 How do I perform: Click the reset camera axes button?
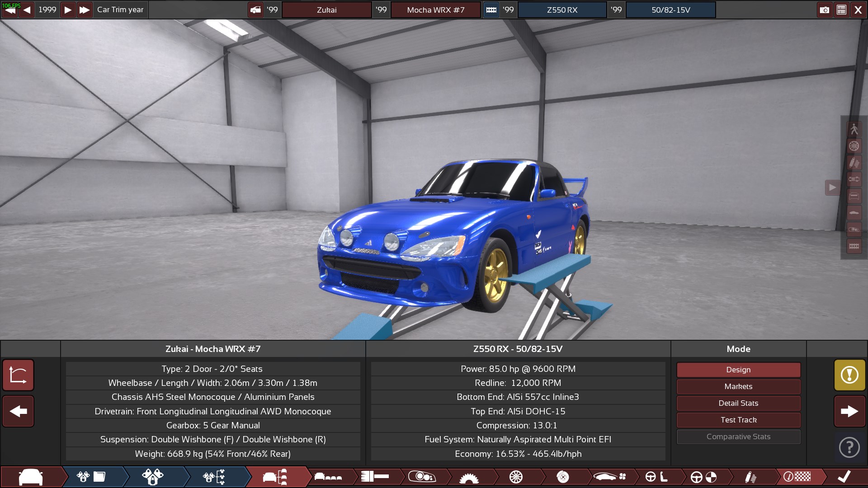(x=18, y=375)
